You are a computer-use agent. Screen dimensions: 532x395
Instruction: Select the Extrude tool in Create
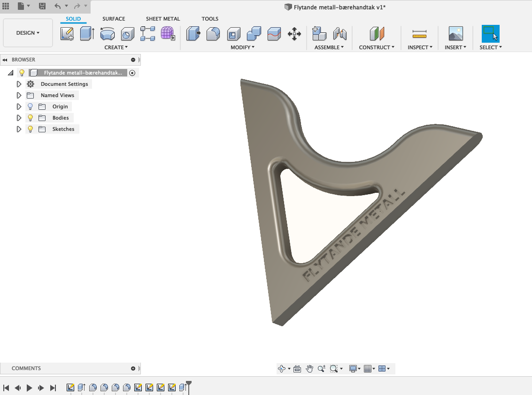click(x=87, y=34)
